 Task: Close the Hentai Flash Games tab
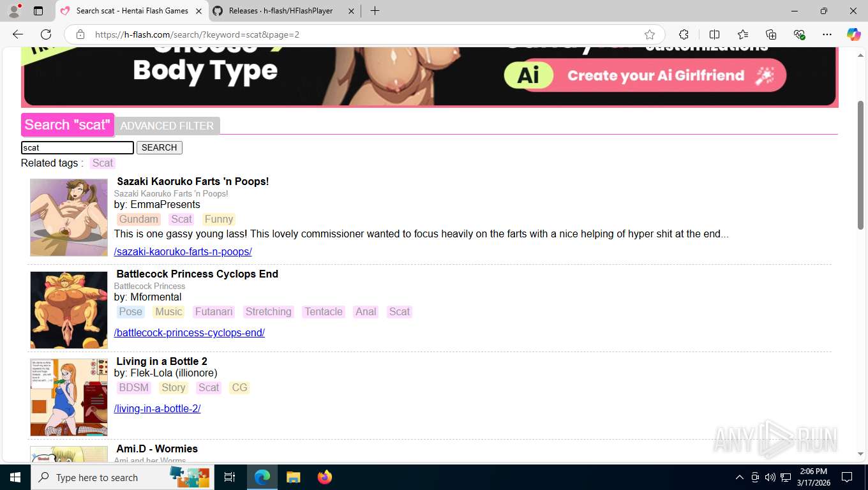tap(198, 11)
